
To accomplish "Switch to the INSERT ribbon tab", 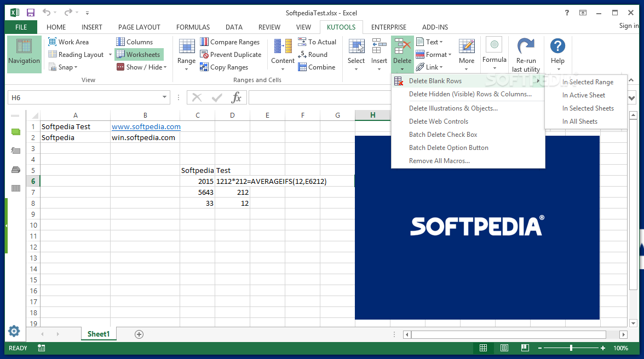I will (x=92, y=27).
